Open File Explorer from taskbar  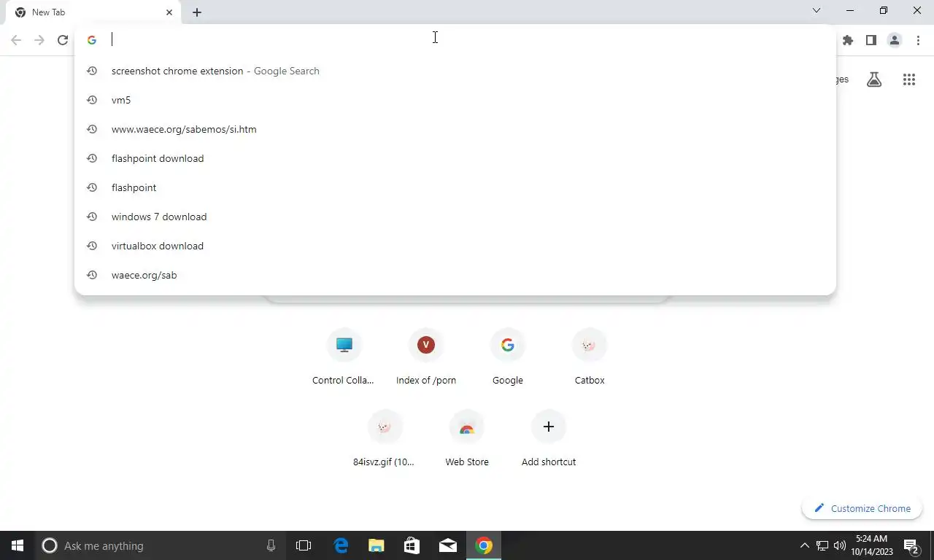(x=377, y=545)
